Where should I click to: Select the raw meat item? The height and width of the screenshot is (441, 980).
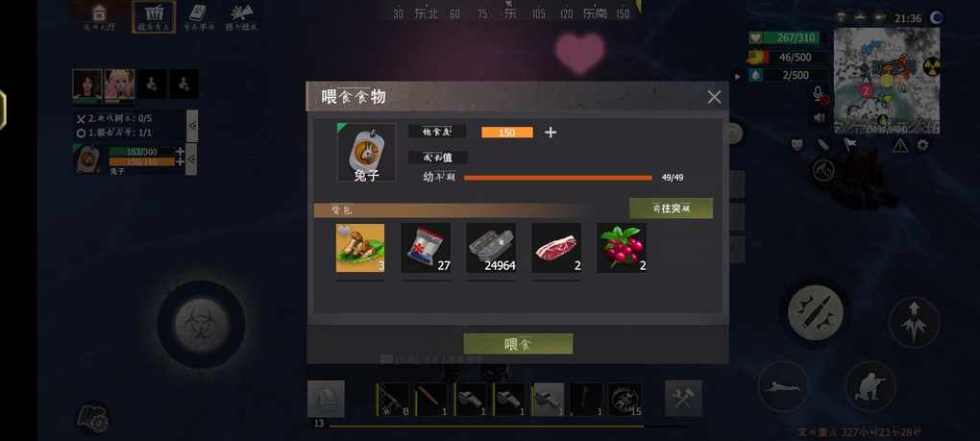[x=556, y=248]
